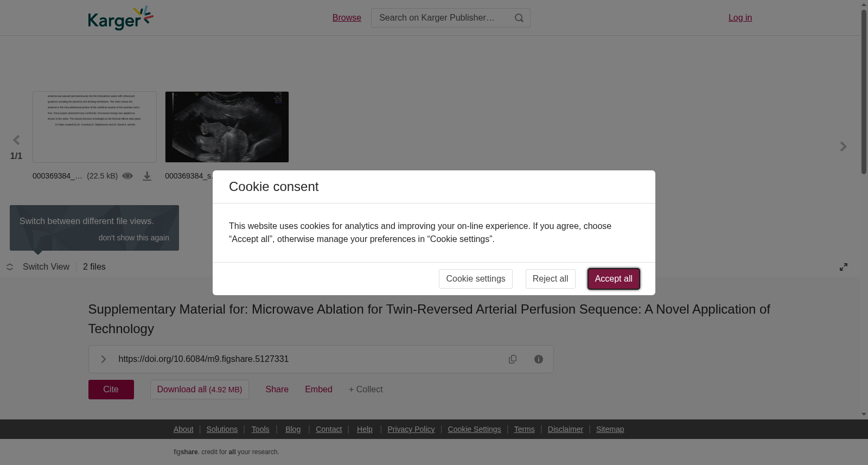
Task: Open the ultrasound image thumbnail
Action: (227, 127)
